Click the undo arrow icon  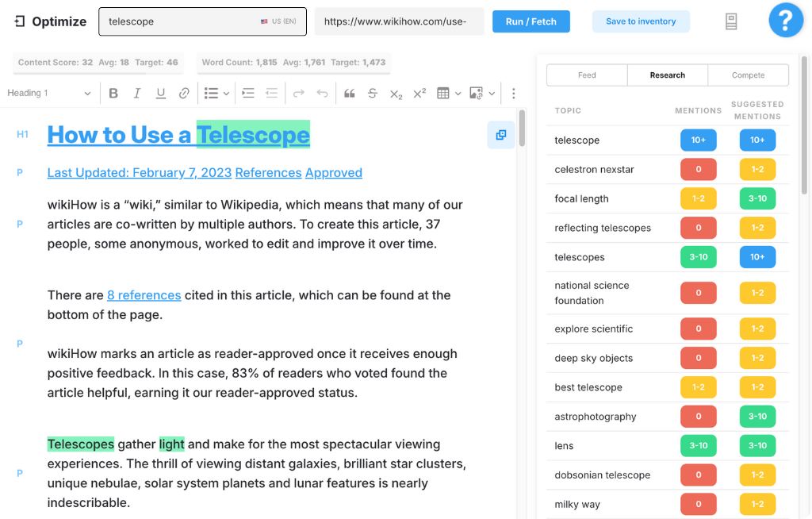[322, 94]
